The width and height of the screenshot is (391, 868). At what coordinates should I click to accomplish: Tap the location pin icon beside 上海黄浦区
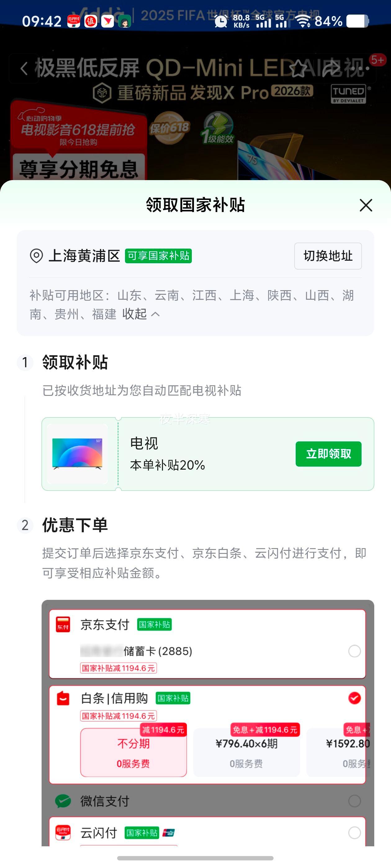pos(36,256)
